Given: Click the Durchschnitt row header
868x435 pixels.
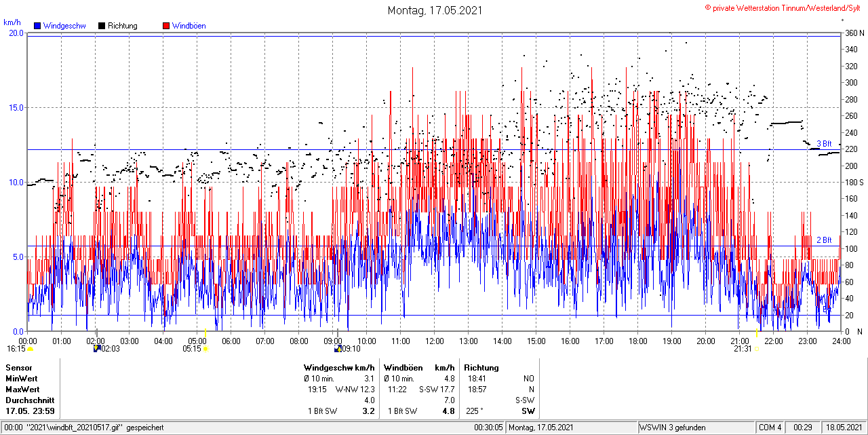Looking at the screenshot, I should point(30,400).
